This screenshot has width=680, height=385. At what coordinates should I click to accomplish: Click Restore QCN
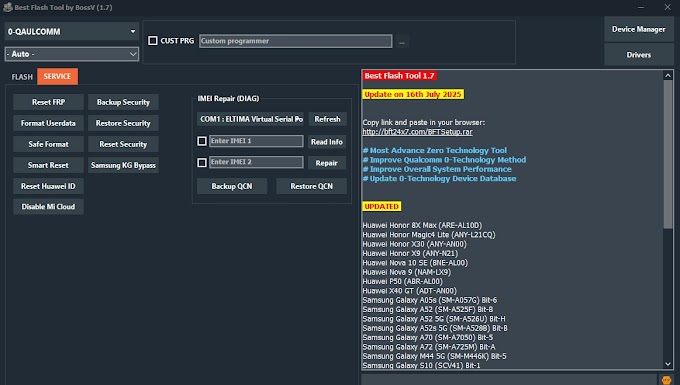click(311, 186)
